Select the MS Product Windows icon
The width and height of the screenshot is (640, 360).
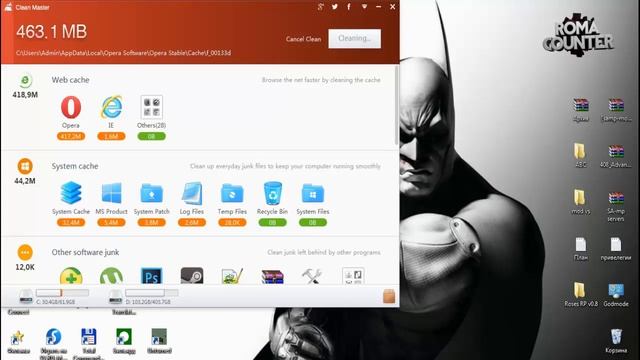111,193
